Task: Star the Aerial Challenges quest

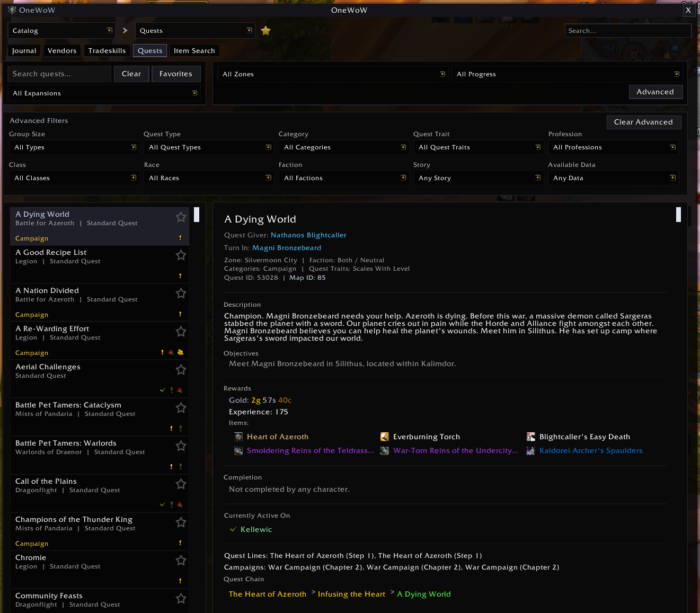Action: 181,370
